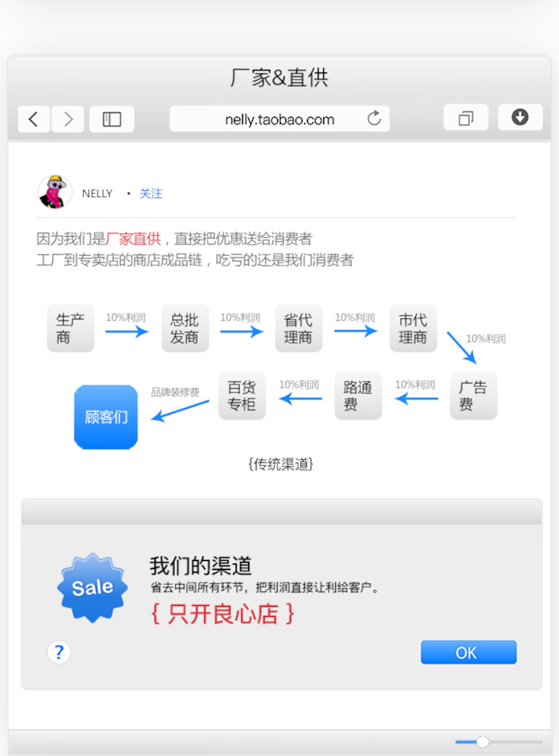Select the 路通费 box

[359, 395]
